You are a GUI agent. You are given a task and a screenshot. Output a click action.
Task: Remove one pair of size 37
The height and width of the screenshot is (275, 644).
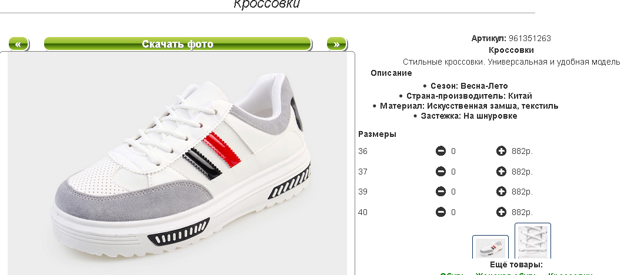[441, 172]
